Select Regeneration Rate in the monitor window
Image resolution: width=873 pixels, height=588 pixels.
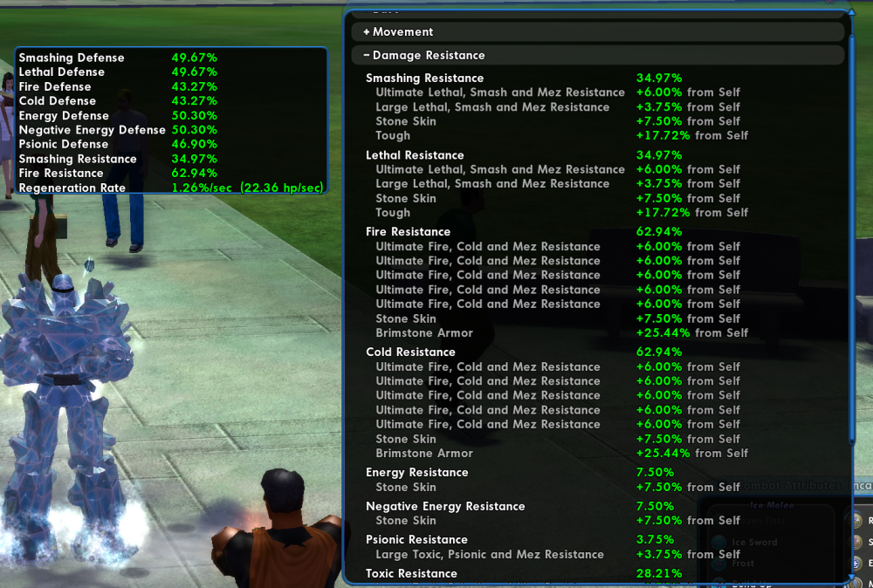click(x=72, y=188)
